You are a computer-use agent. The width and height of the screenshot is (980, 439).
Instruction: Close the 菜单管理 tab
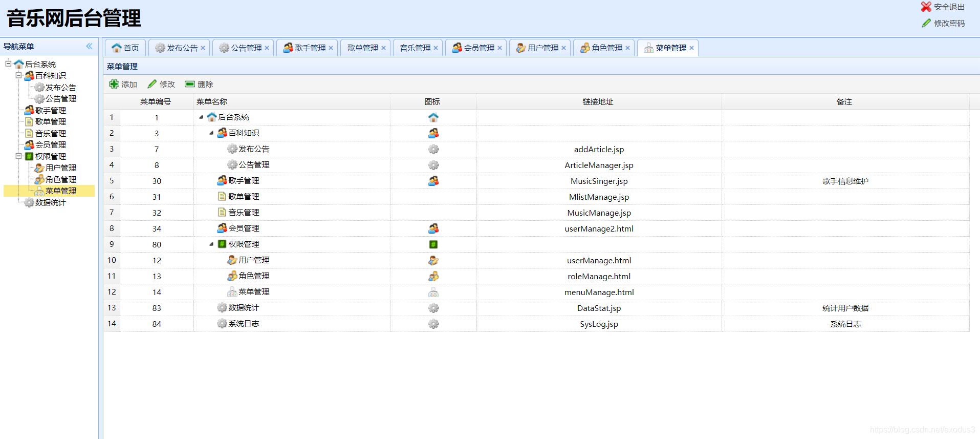pyautogui.click(x=691, y=48)
